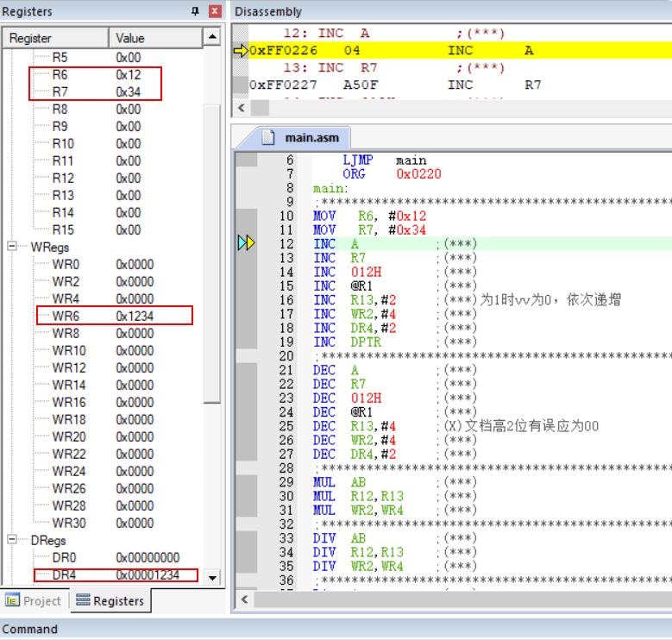Click the value 0x1234 of WR6
The width and height of the screenshot is (672, 640).
pyautogui.click(x=135, y=316)
